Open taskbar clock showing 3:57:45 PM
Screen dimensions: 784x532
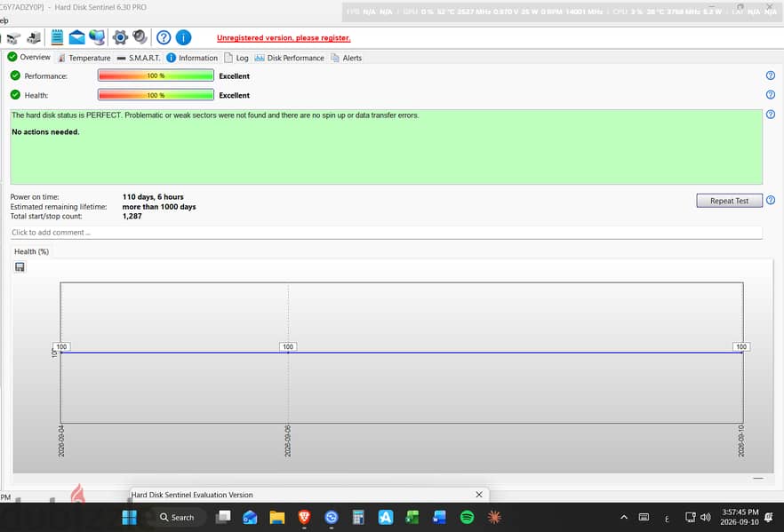click(740, 517)
